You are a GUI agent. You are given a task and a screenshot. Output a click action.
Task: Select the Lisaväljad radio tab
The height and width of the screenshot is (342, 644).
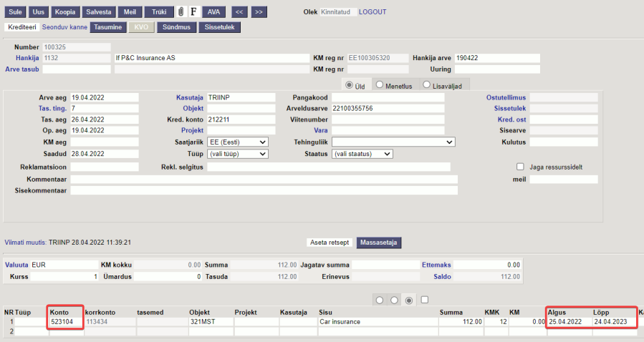tap(427, 84)
